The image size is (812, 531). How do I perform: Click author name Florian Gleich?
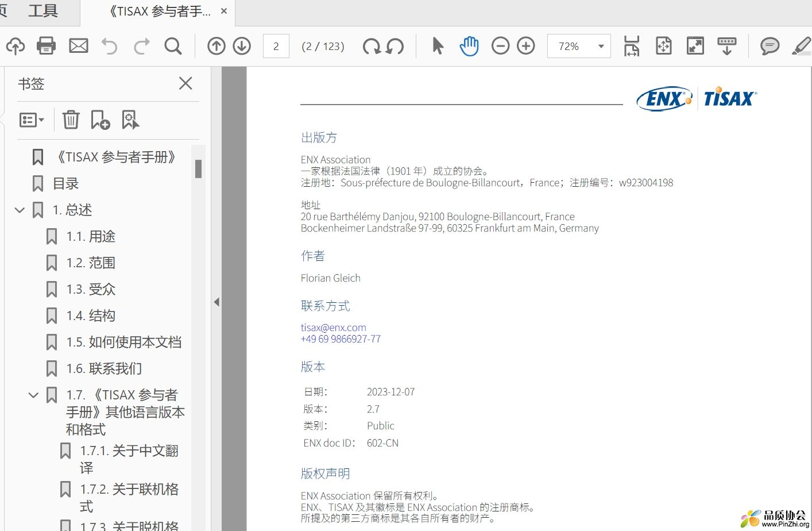coord(330,278)
